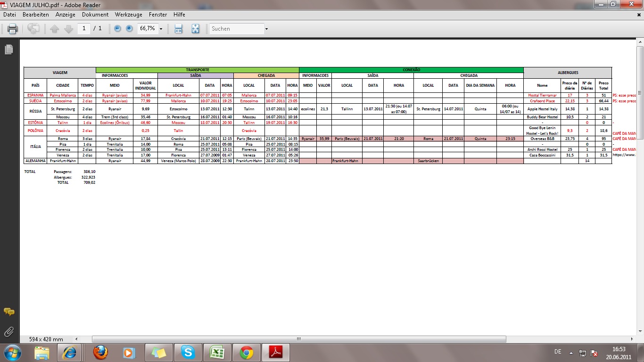
Task: Open the Fenster menu
Action: (x=158, y=15)
